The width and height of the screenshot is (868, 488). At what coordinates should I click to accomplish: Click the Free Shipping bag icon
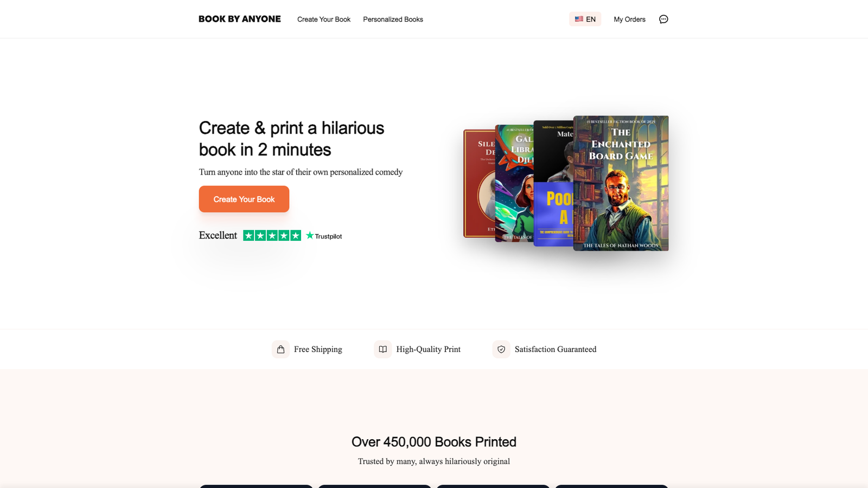pos(280,349)
